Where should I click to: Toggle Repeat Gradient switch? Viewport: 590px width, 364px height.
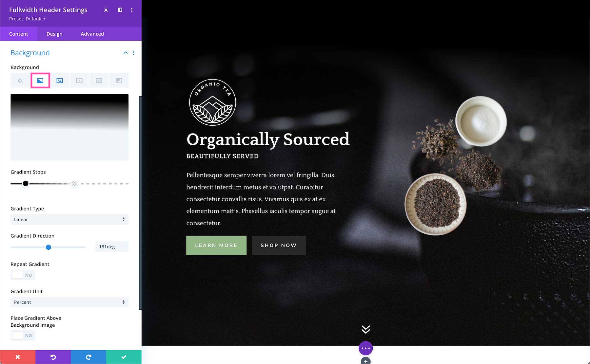(23, 275)
